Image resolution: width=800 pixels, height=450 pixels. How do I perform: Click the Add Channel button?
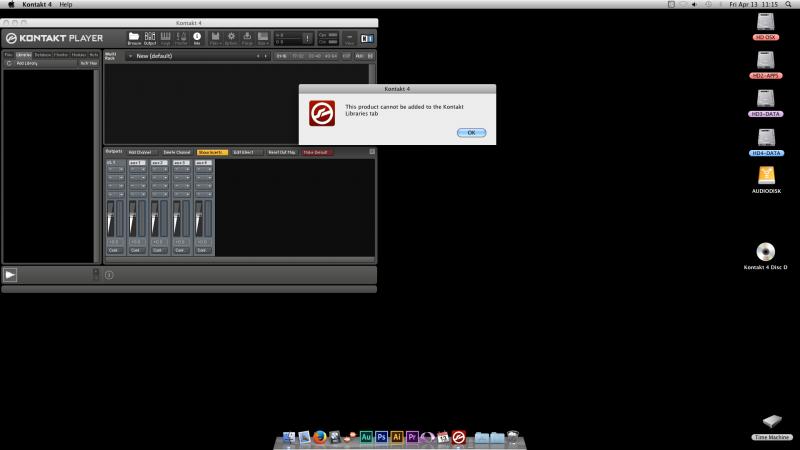click(139, 153)
